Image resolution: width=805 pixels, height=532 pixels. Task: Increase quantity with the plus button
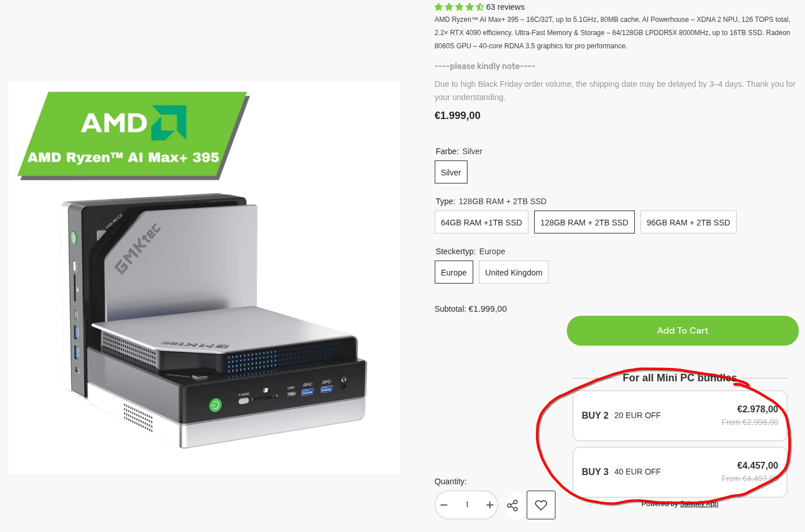pos(489,505)
